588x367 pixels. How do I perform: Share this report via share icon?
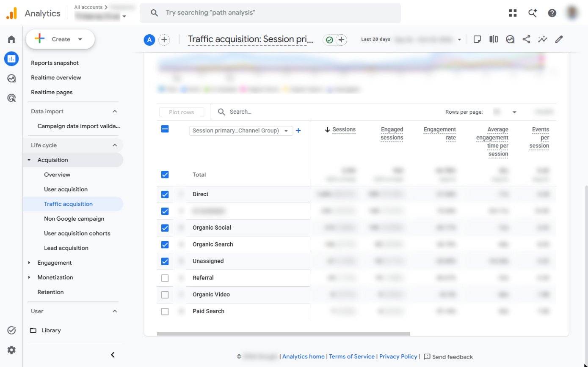(526, 39)
